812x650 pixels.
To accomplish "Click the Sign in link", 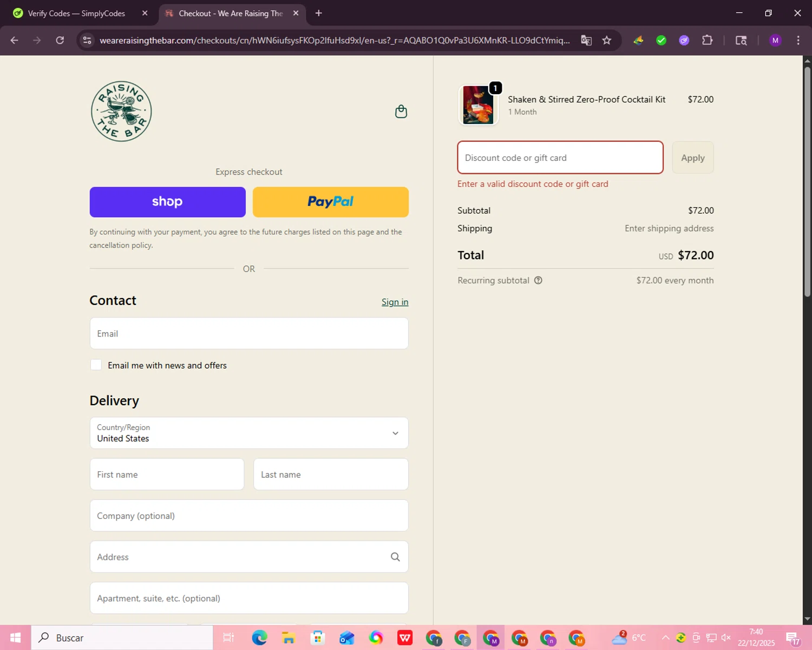I will pyautogui.click(x=395, y=302).
